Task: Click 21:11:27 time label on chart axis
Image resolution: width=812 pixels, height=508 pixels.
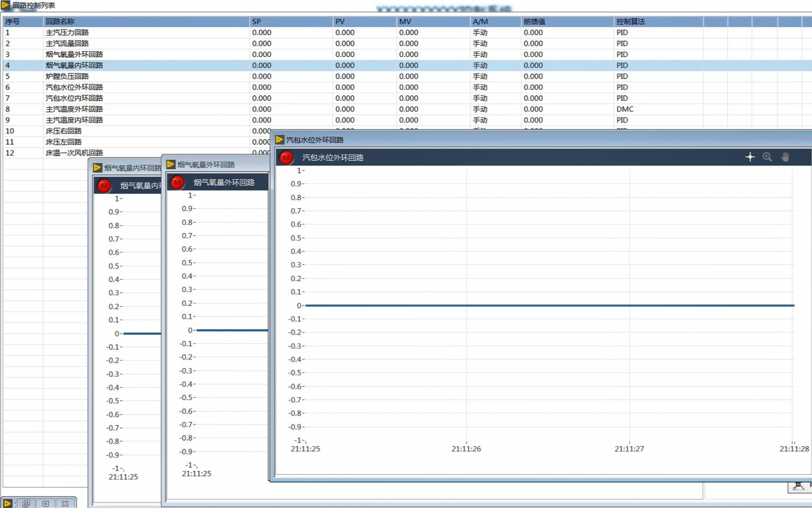Action: (629, 449)
